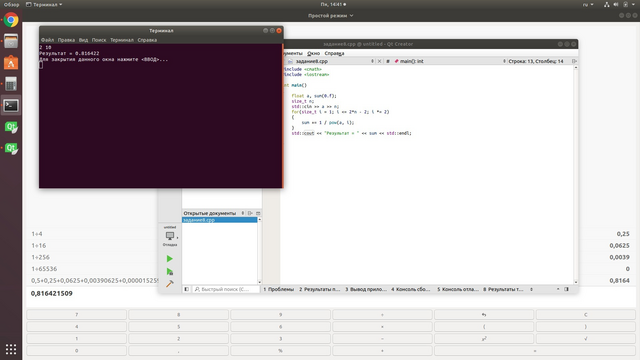Viewport: 640px width, 360px height.
Task: Click the Строка: 13, Столбец: 14 indicator
Action: [536, 61]
